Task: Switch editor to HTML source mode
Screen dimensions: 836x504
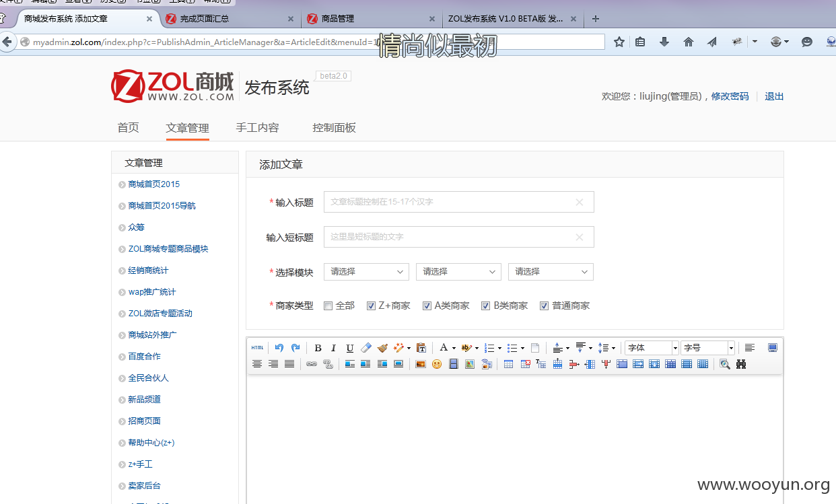Action: click(257, 348)
